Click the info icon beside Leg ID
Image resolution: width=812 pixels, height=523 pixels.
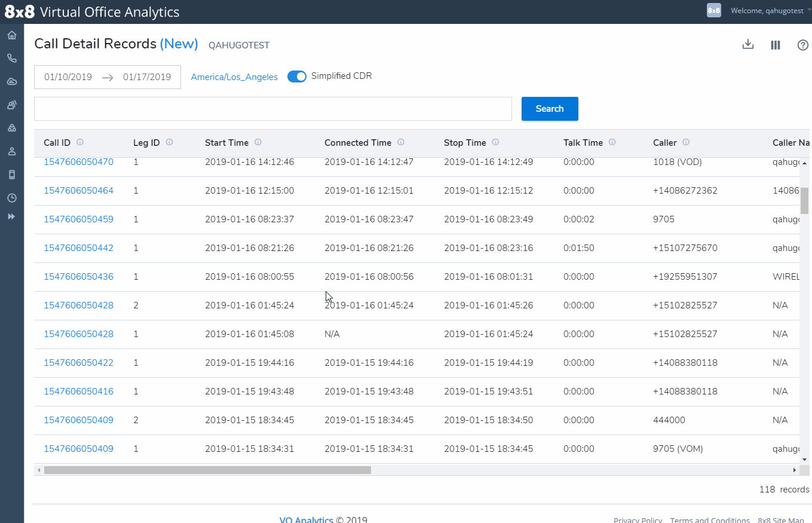click(x=169, y=142)
